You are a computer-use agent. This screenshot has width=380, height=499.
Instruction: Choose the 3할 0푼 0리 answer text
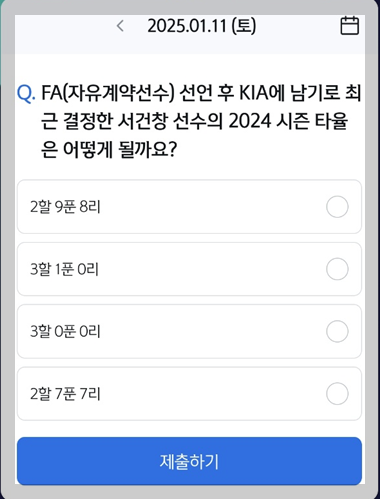(65, 331)
